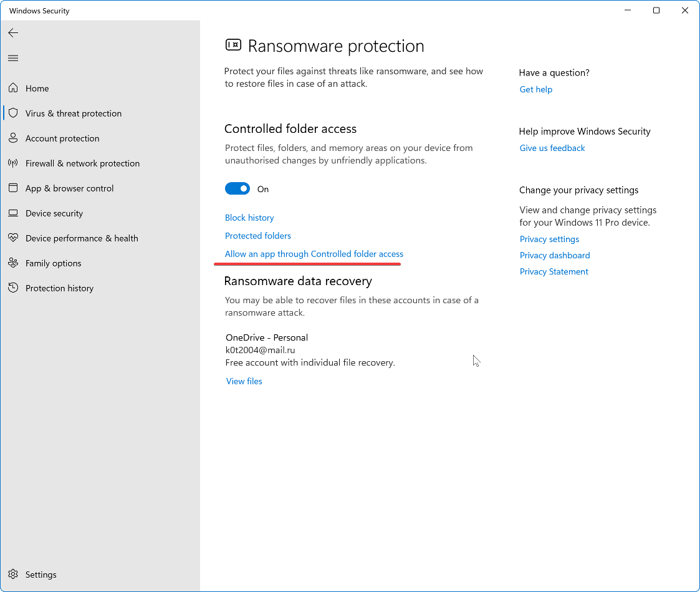
Task: Click Allow an app through Controlled folder access
Action: point(314,254)
